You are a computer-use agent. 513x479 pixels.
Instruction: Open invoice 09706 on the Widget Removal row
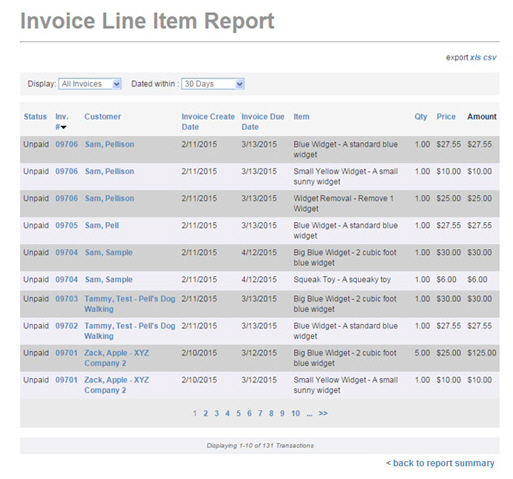coord(67,198)
